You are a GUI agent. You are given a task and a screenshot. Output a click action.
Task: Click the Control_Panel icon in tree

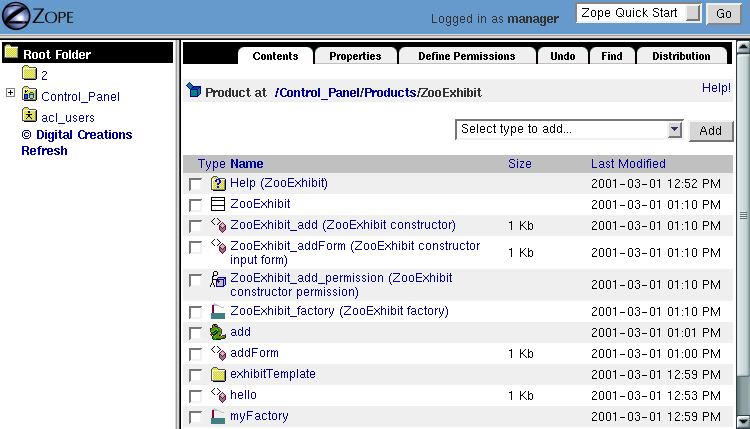tap(30, 95)
